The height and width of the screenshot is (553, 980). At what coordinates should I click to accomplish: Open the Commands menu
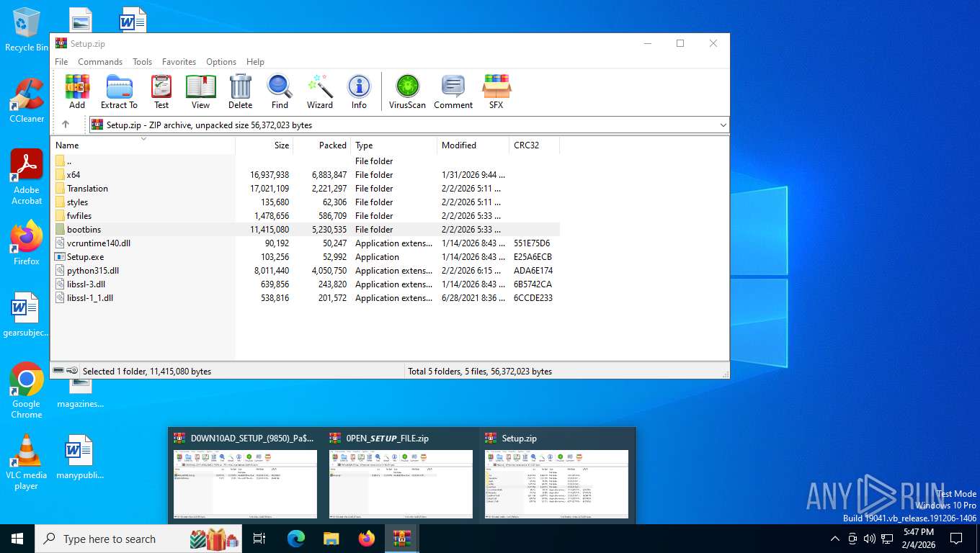coord(100,62)
